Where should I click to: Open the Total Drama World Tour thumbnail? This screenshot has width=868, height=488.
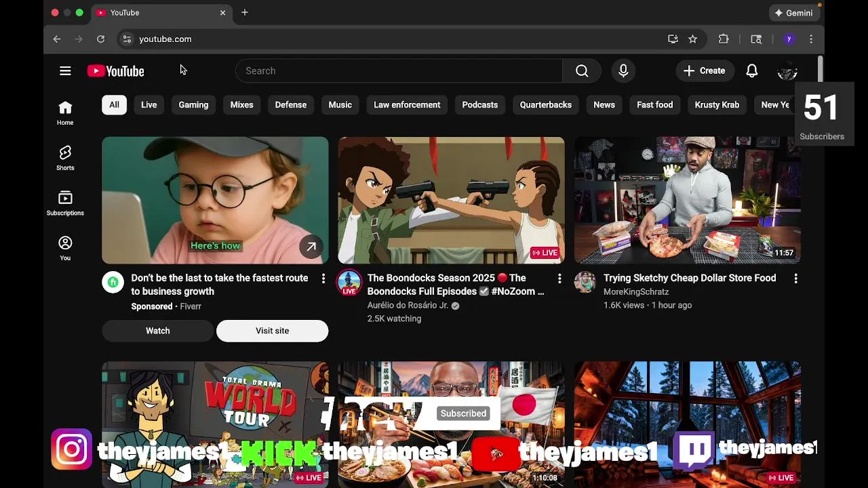(x=215, y=424)
